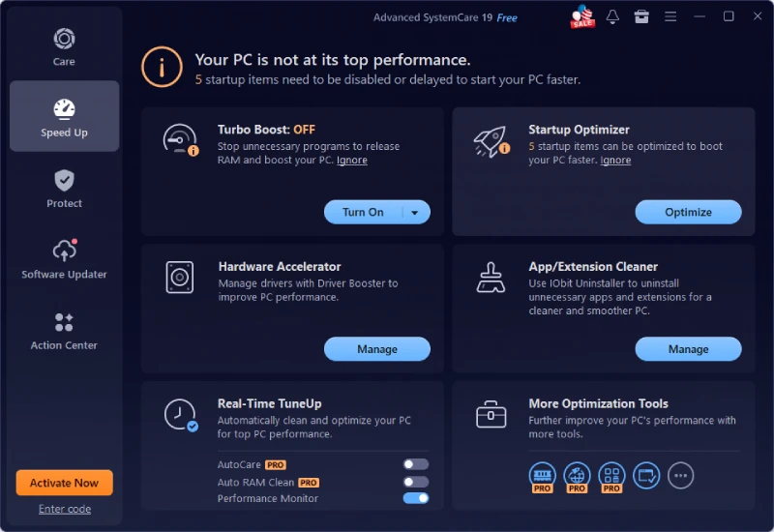
Task: Open first PRO RAM tool icon
Action: tap(543, 477)
